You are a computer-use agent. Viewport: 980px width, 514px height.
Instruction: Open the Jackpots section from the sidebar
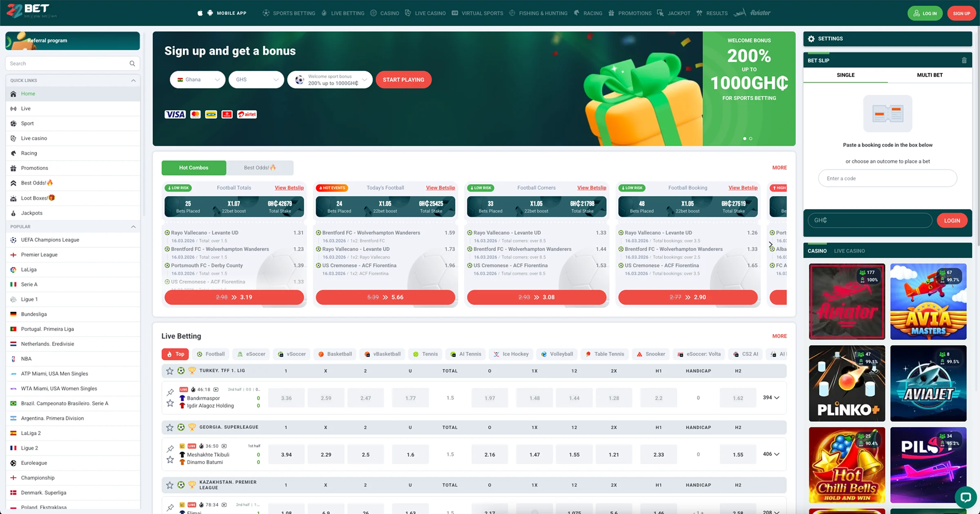click(x=32, y=213)
